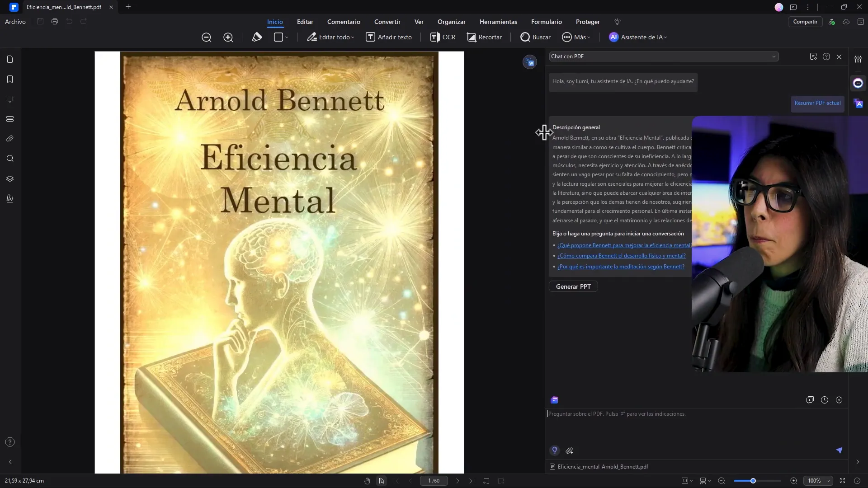The width and height of the screenshot is (868, 488).
Task: Click Añadir texto tool
Action: click(389, 37)
